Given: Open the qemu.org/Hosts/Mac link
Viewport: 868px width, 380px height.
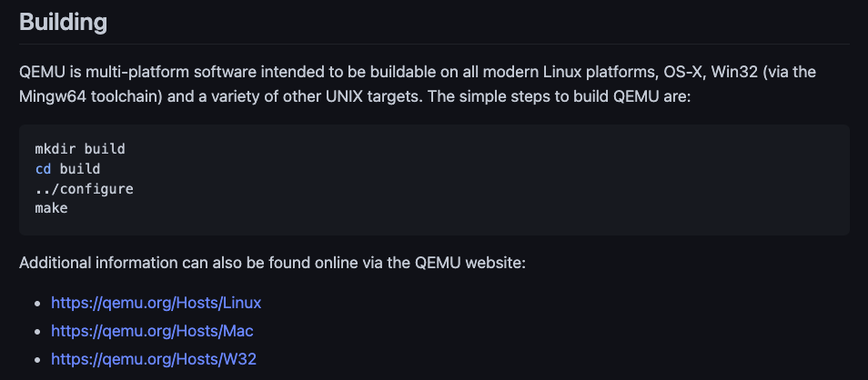Looking at the screenshot, I should coord(152,331).
